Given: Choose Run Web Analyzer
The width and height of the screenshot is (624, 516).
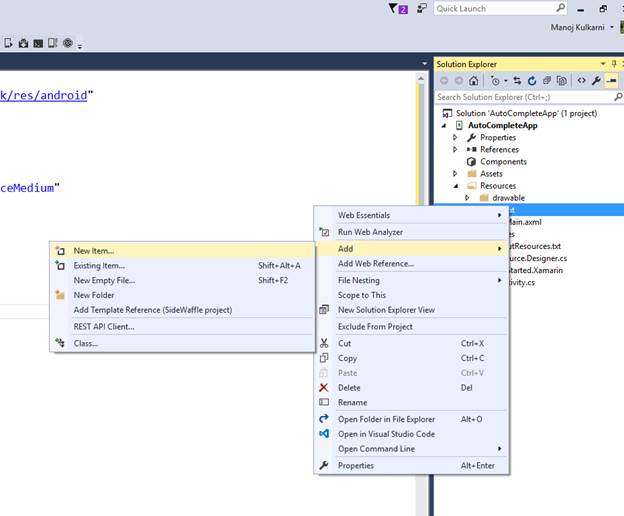Looking at the screenshot, I should click(x=411, y=232).
